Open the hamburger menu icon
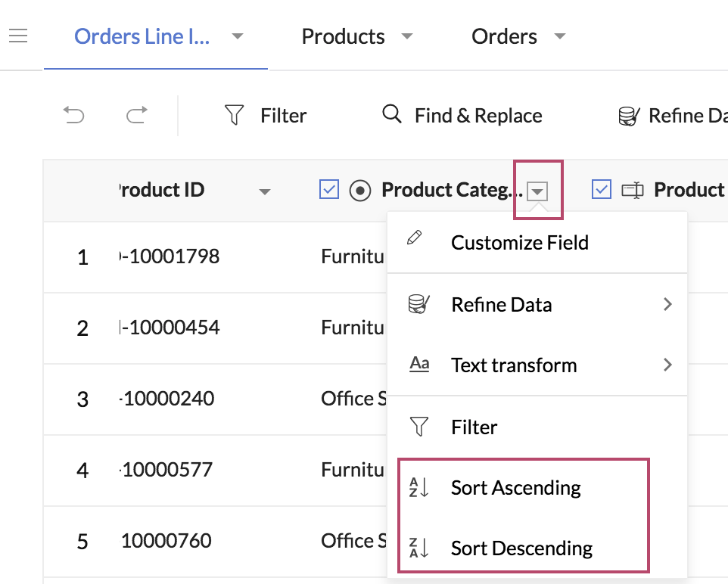Image resolution: width=728 pixels, height=584 pixels. click(18, 36)
